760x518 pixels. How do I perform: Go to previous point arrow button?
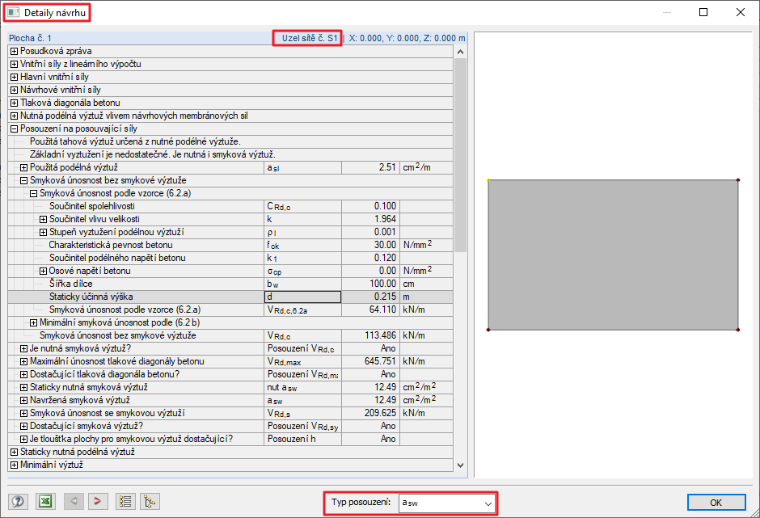(74, 502)
